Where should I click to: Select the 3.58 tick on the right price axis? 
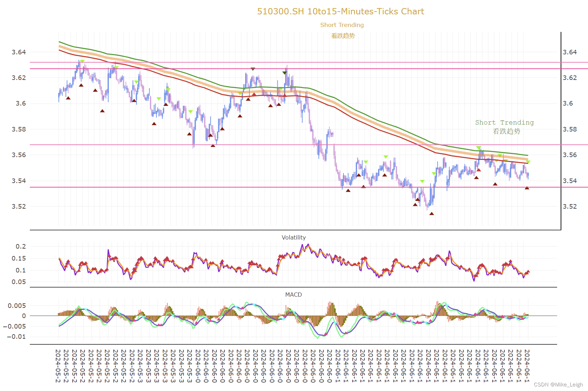570,129
